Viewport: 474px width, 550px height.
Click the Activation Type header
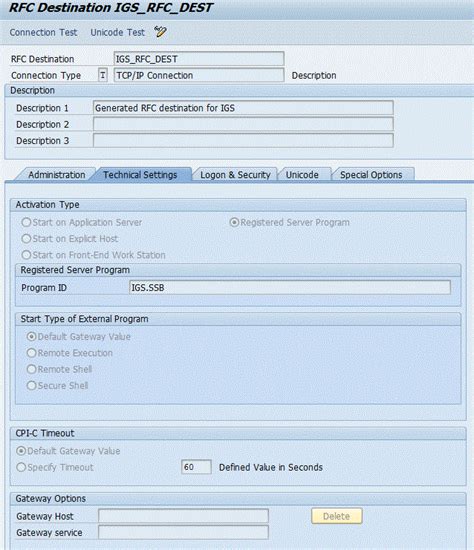[47, 204]
